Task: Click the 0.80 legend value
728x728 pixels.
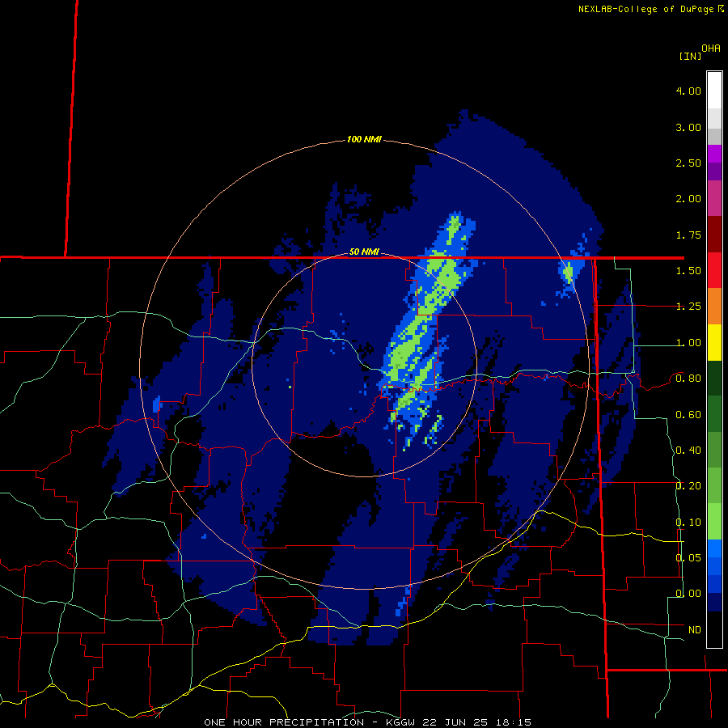Action: click(688, 379)
